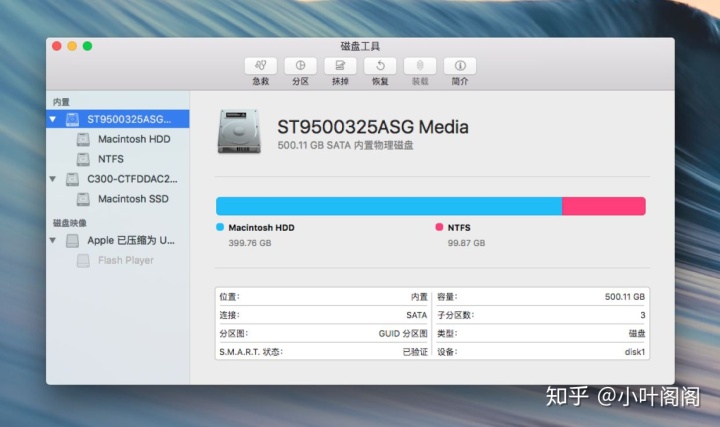The width and height of the screenshot is (720, 427).
Task: Click the 500.11 GB SATA 内置物理磁盘 subtitle
Action: pyautogui.click(x=345, y=146)
